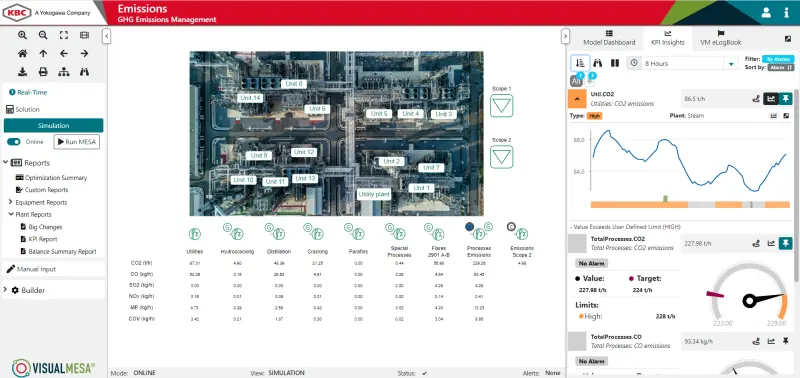Navigate up one level
800x378 pixels.
(x=43, y=54)
